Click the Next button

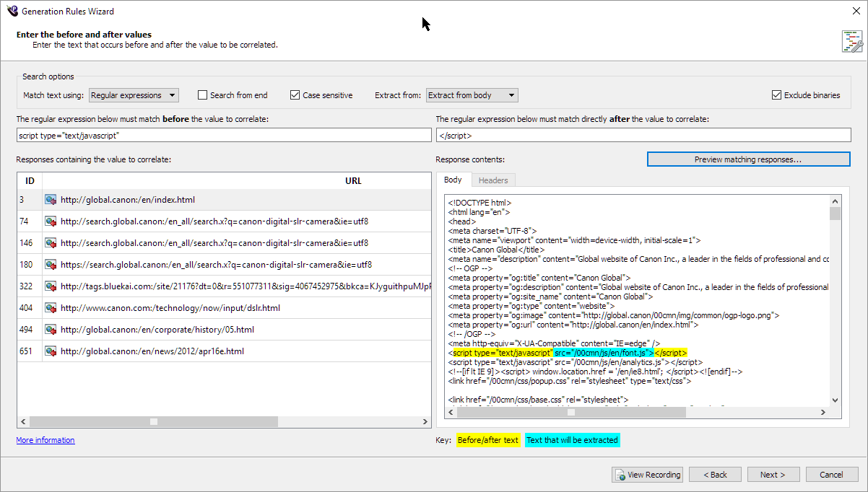[x=773, y=475]
